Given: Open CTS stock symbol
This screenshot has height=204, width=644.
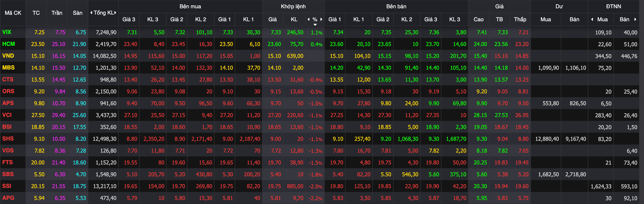Looking at the screenshot, I should tap(8, 79).
